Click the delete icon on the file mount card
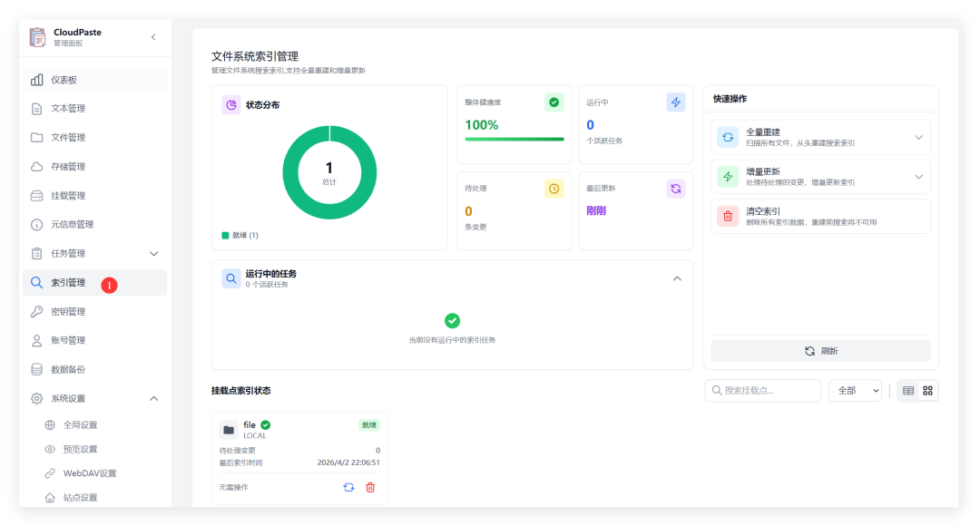This screenshot has height=526, width=980. click(x=371, y=487)
